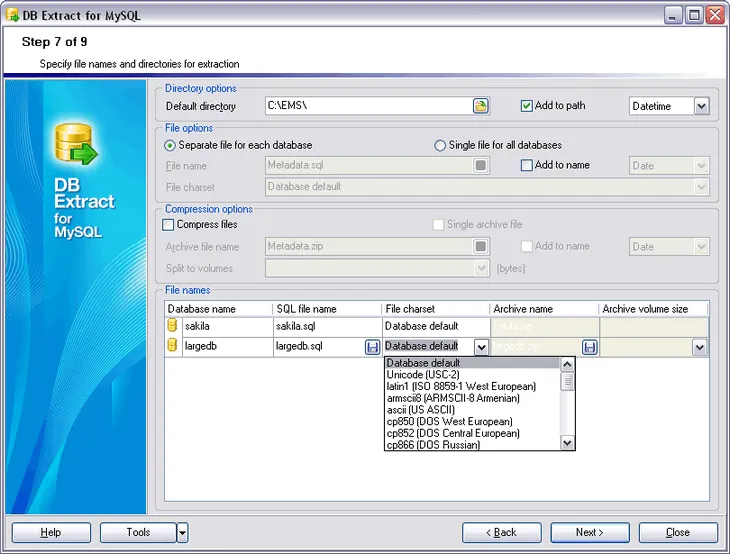Image resolution: width=730 pixels, height=554 pixels.
Task: Click the browse icon beside Metadata.sql field
Action: point(480,165)
